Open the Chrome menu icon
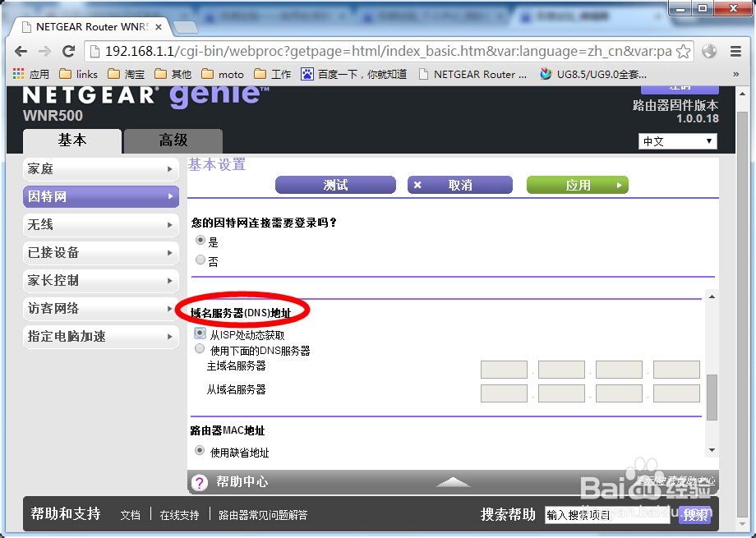The height and width of the screenshot is (538, 756). click(736, 50)
